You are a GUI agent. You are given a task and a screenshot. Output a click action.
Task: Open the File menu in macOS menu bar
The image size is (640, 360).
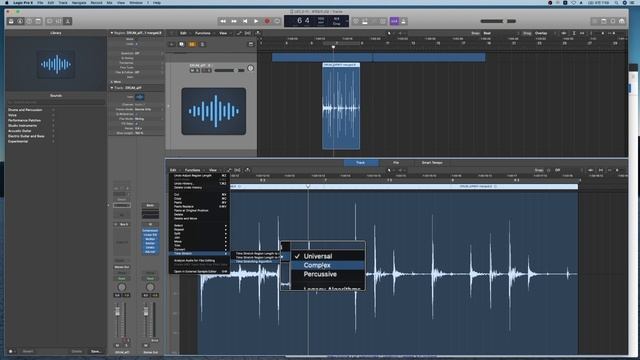(40, 2)
